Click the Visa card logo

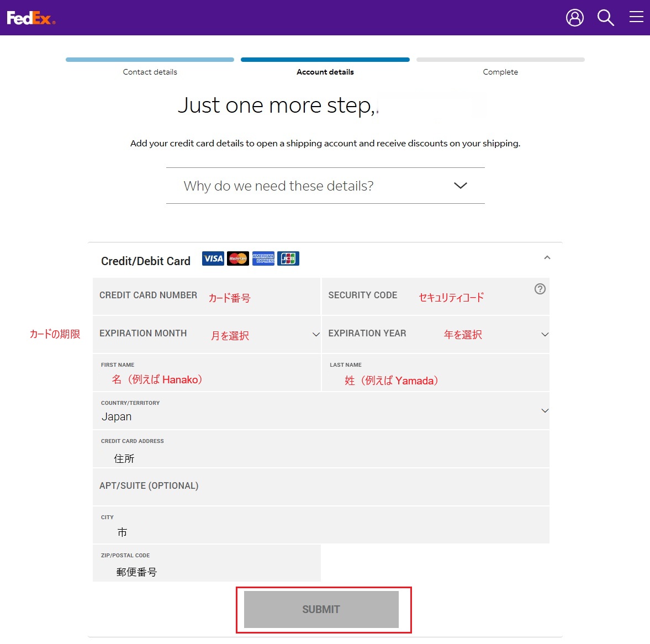pyautogui.click(x=213, y=258)
